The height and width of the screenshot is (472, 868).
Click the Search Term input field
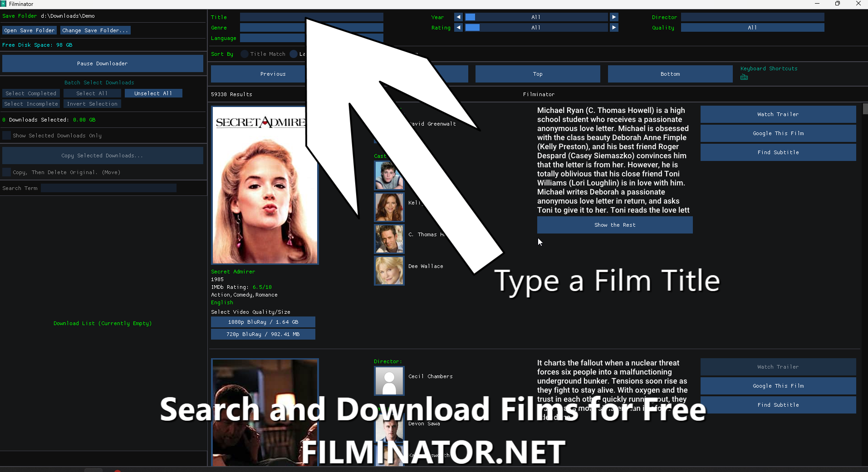coord(108,188)
